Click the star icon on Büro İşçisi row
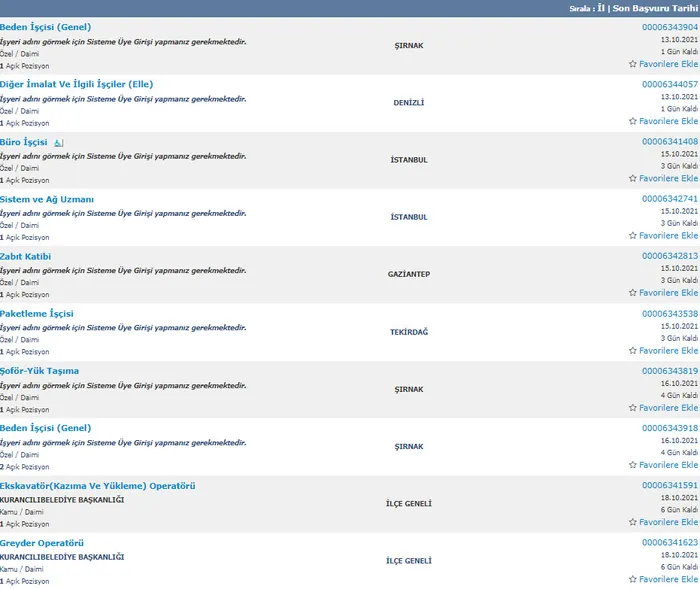Image resolution: width=700 pixels, height=589 pixels. coord(632,178)
